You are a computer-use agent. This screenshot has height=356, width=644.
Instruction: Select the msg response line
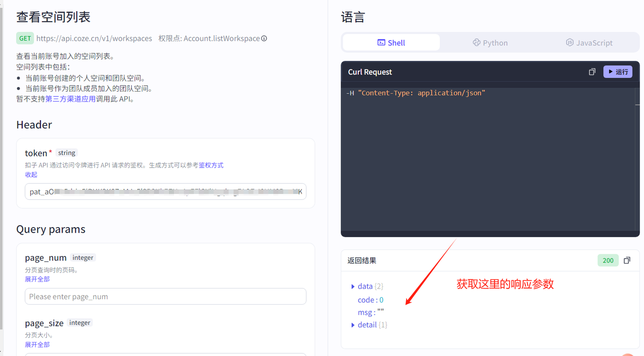click(371, 312)
